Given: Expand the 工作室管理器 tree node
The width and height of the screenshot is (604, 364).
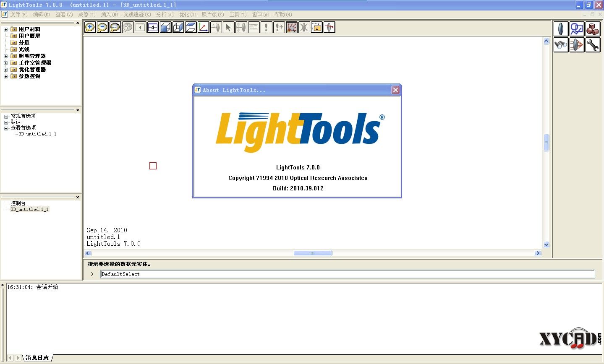Looking at the screenshot, I should click(x=6, y=63).
